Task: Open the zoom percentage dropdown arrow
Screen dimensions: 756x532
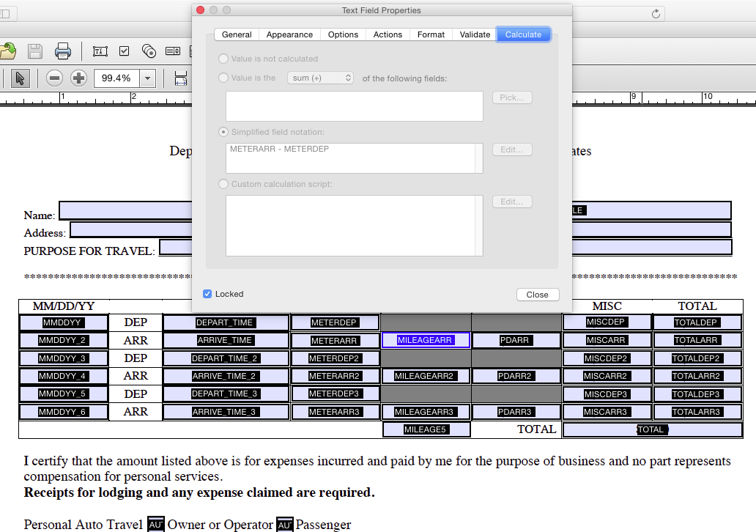Action: pyautogui.click(x=147, y=78)
